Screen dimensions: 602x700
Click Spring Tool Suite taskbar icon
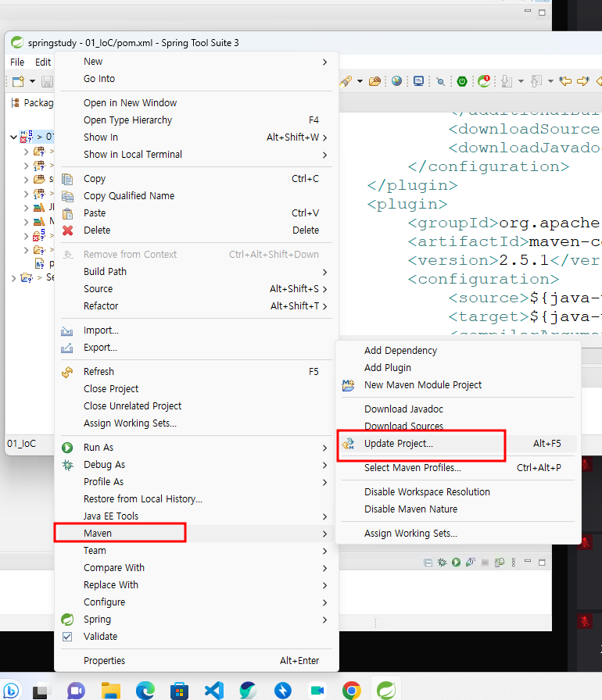click(386, 690)
